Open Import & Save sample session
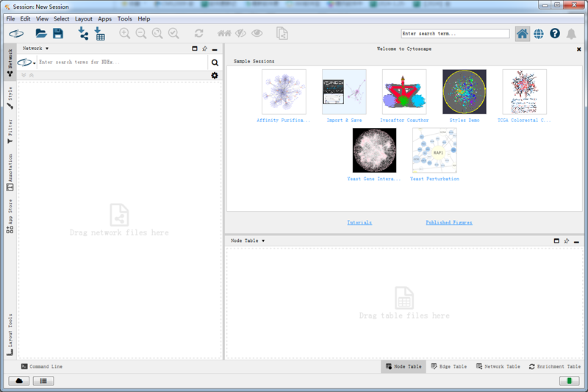The image size is (588, 392). 344,92
